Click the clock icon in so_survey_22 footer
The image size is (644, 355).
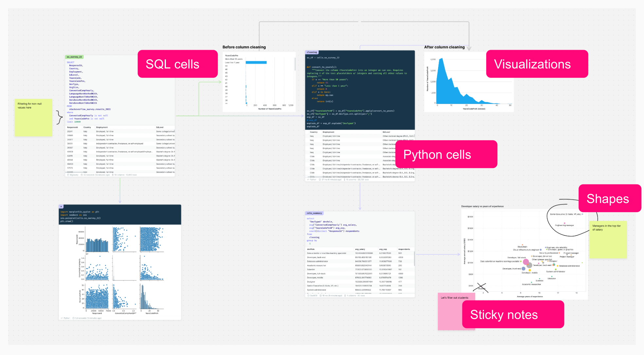(x=82, y=175)
